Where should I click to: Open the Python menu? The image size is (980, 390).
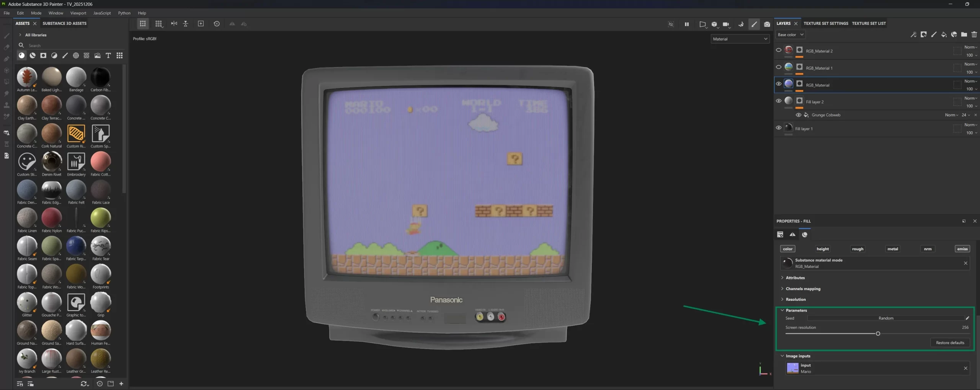click(x=124, y=13)
